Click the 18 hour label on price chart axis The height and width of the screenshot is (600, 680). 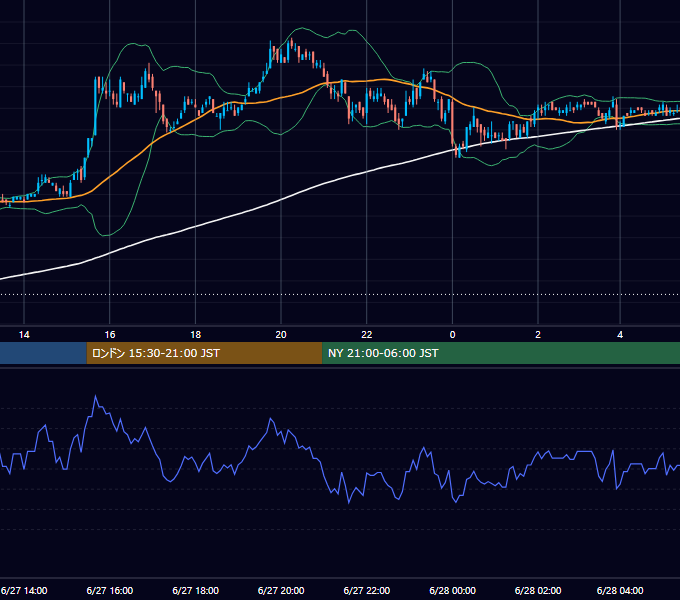(x=196, y=335)
